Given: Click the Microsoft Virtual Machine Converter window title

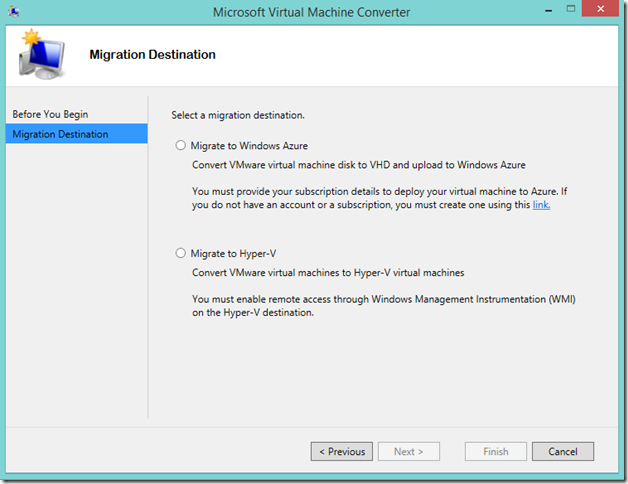Looking at the screenshot, I should click(x=311, y=12).
